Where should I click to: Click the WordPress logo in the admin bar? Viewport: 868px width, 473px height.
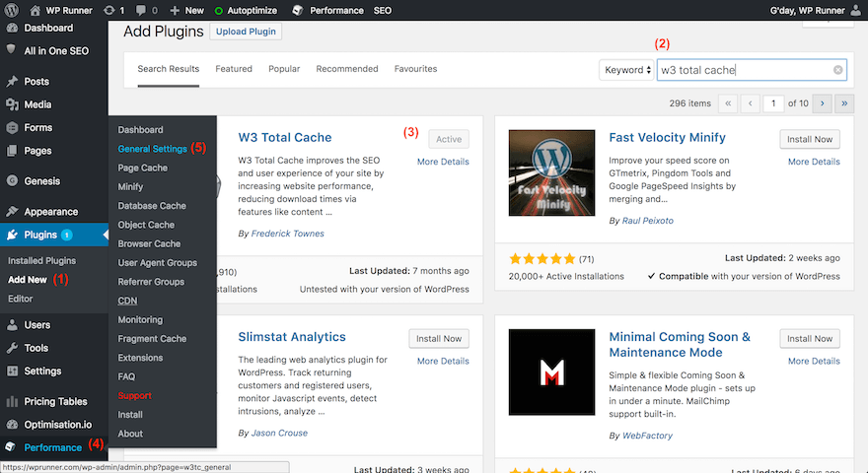(x=12, y=10)
